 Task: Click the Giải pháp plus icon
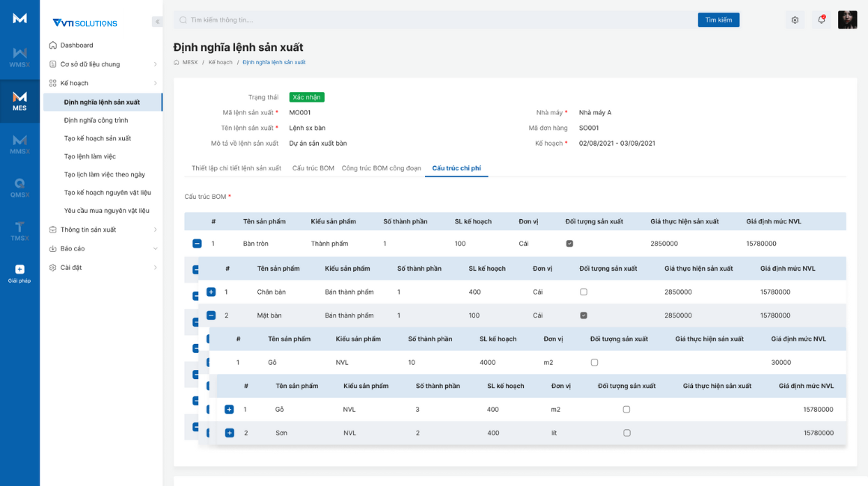(19, 269)
